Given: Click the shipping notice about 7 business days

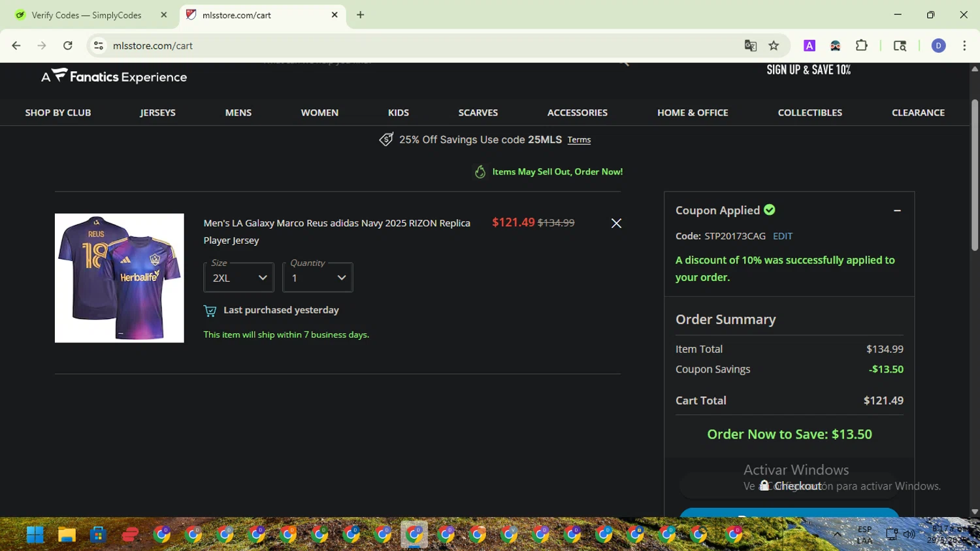Looking at the screenshot, I should point(286,335).
